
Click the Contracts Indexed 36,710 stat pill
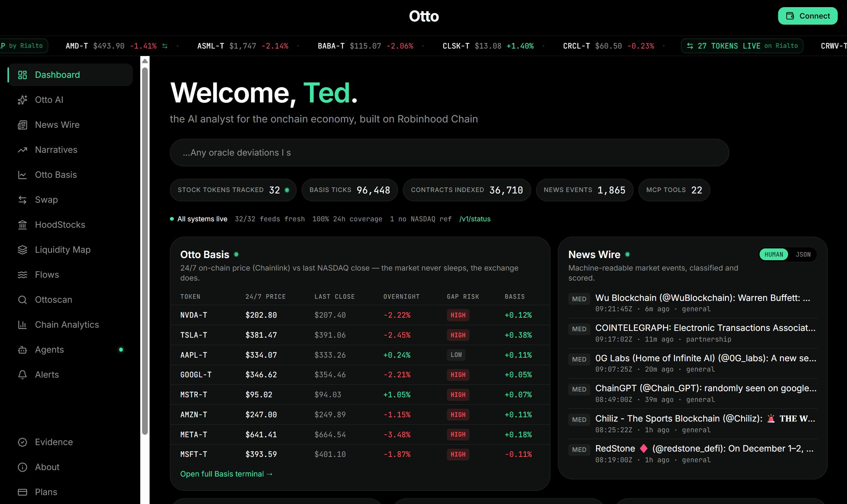click(467, 190)
